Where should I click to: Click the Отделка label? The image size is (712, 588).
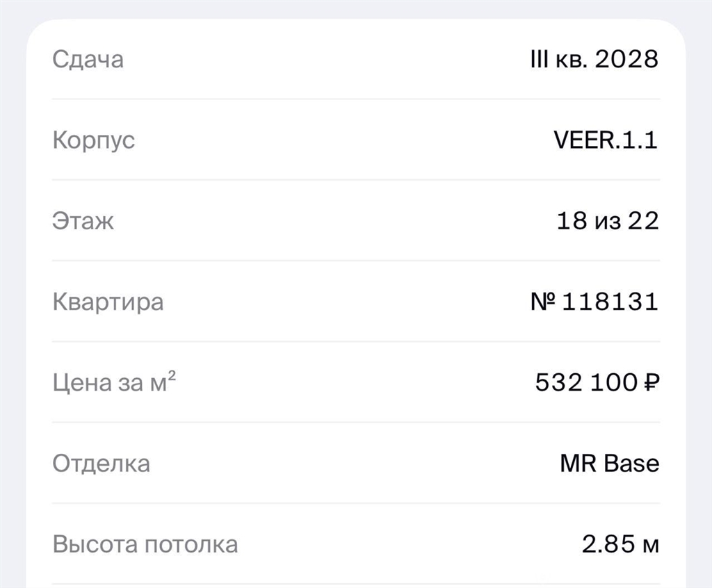(x=101, y=464)
